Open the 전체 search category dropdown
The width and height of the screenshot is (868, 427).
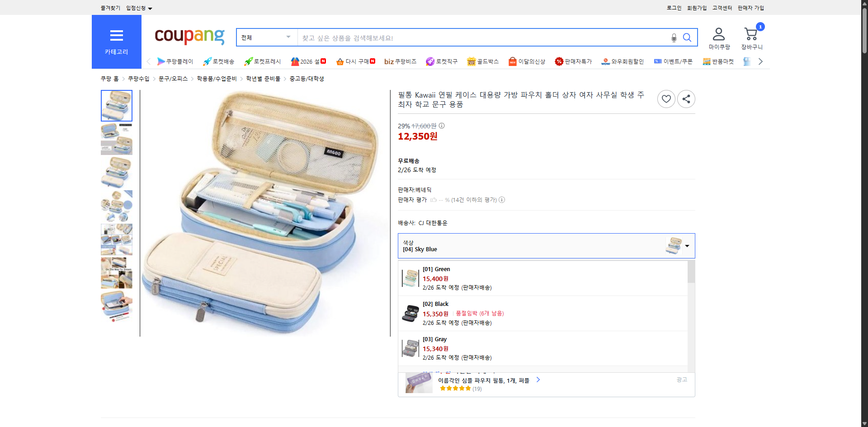coord(266,37)
